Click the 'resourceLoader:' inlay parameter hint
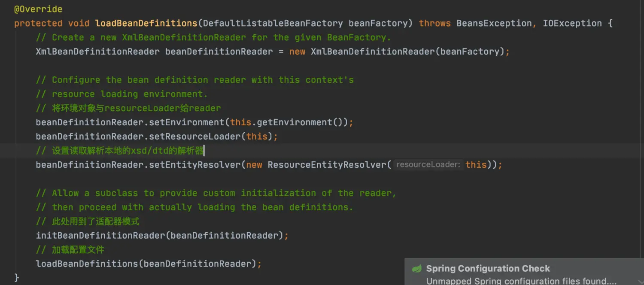The image size is (644, 285). point(428,165)
